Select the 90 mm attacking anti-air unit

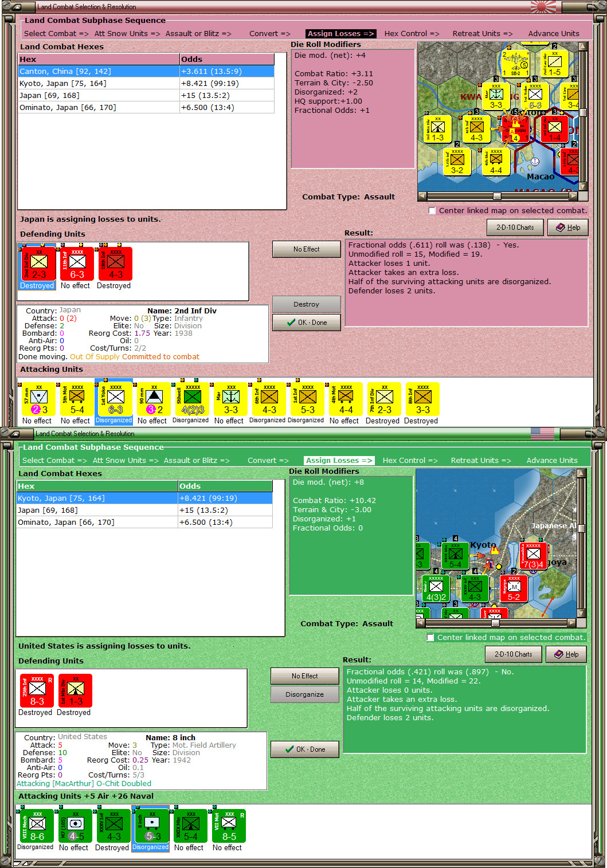click(x=154, y=399)
